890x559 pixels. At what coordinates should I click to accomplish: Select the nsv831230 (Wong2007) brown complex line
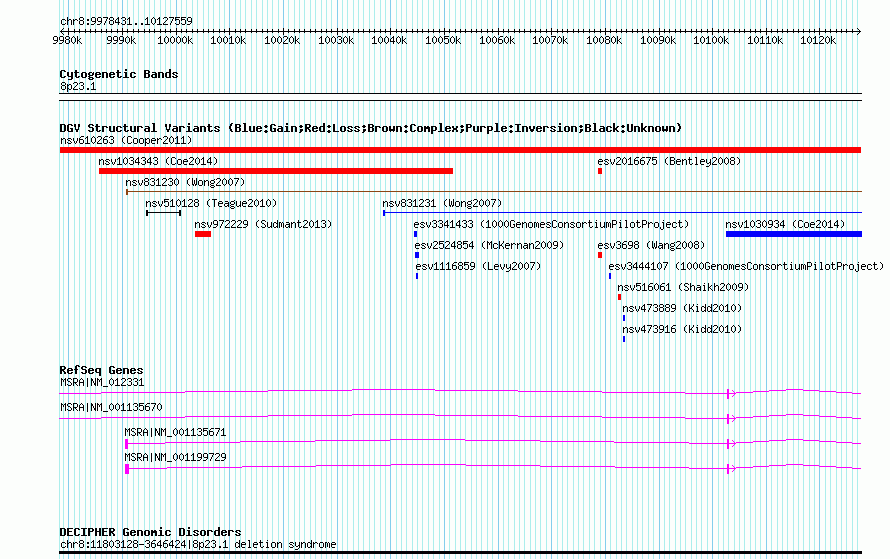click(x=494, y=192)
